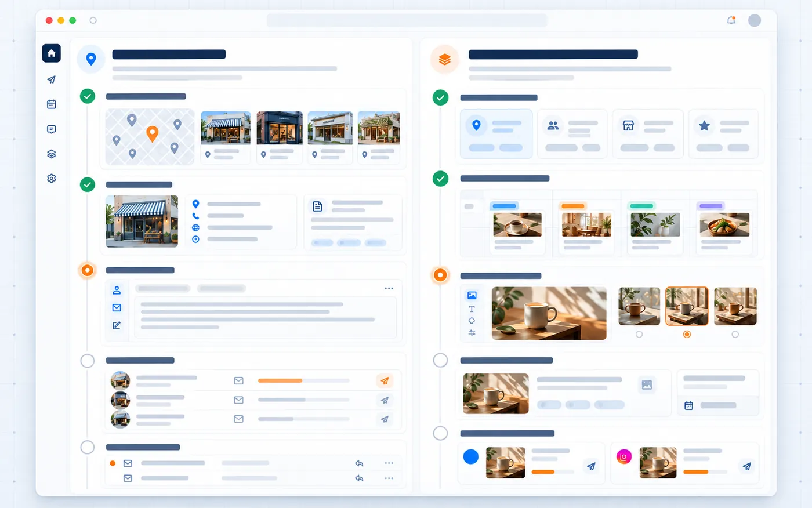The image size is (812, 508).
Task: Select the paper plane sidebar icon
Action: coord(51,79)
